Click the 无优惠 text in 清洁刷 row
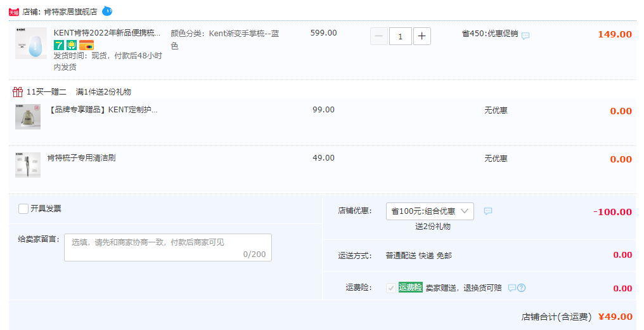This screenshot has height=330, width=644. [x=496, y=158]
